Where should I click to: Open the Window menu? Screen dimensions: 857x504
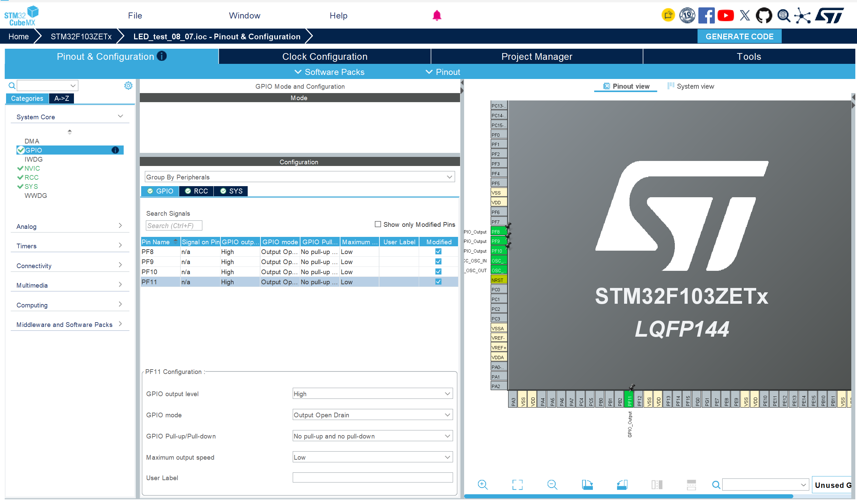tap(245, 16)
